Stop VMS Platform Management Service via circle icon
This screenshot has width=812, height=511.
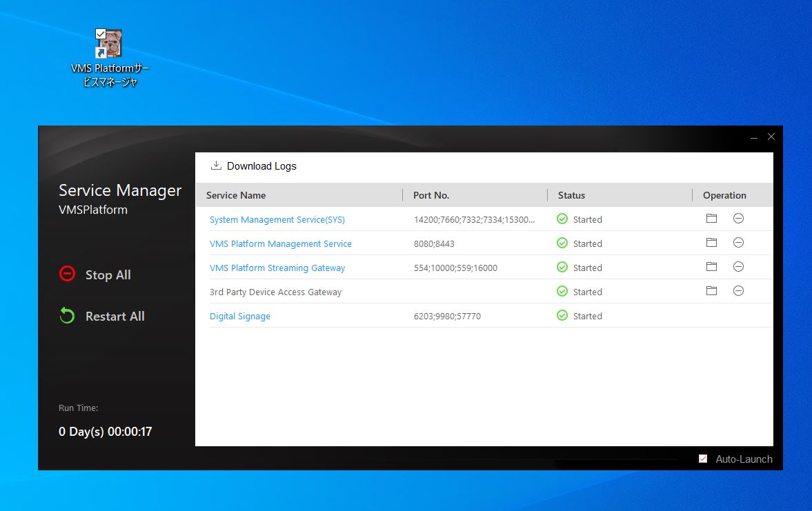tap(738, 242)
